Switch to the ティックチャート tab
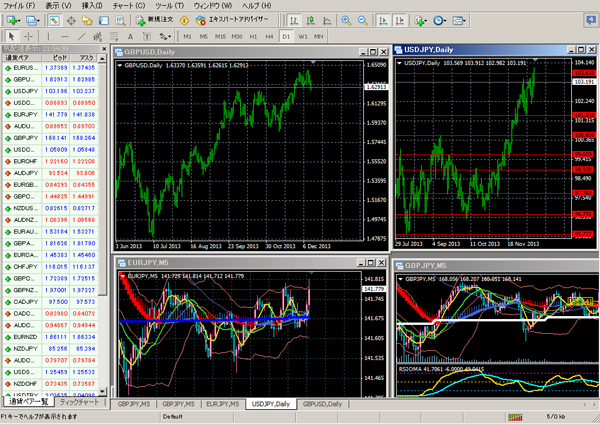 tap(79, 402)
